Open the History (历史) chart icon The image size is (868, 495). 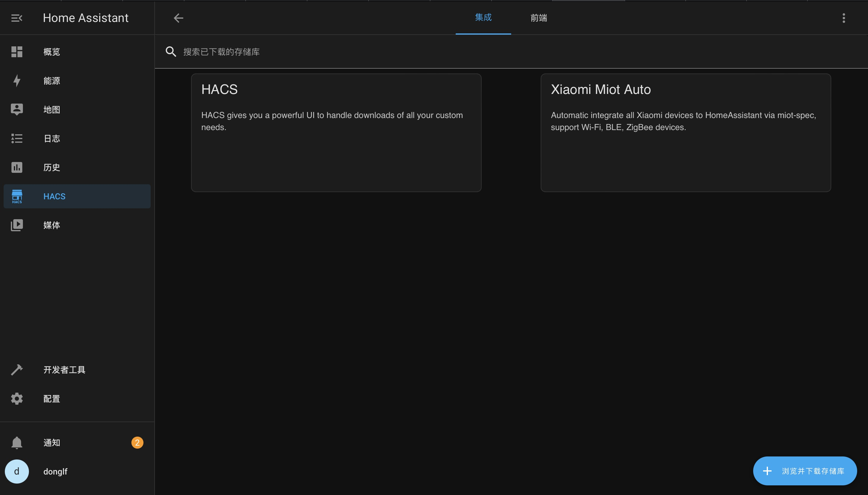coord(17,167)
